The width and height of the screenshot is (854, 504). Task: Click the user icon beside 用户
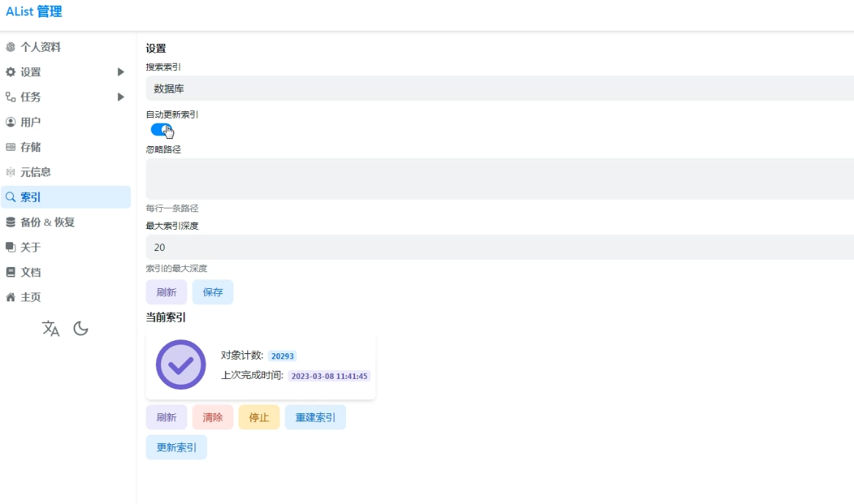pos(10,122)
